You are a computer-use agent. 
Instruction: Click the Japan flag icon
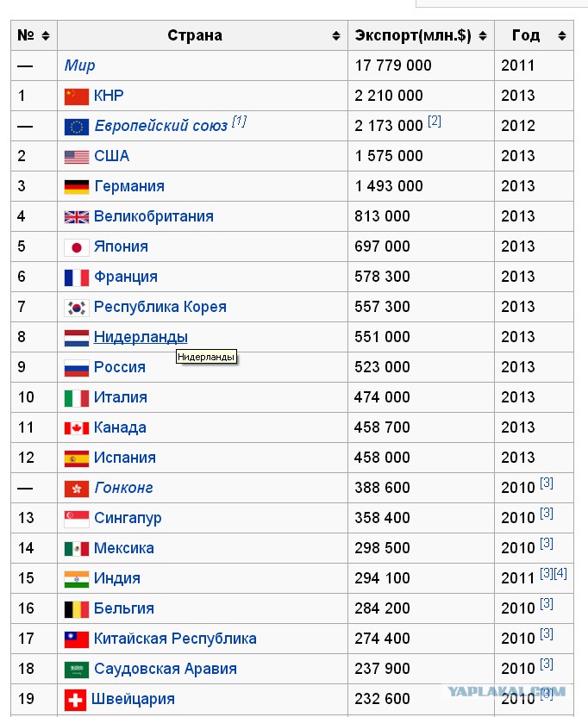tap(77, 247)
